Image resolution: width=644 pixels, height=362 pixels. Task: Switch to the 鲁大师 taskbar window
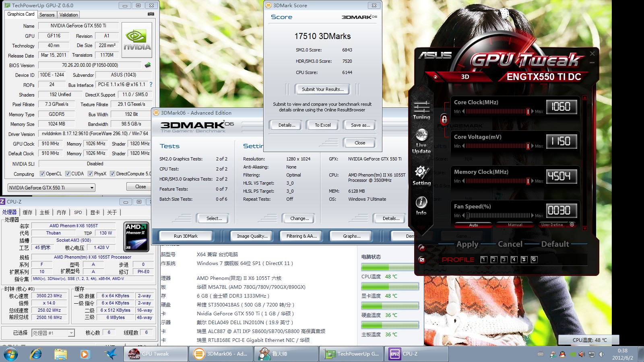[287, 354]
